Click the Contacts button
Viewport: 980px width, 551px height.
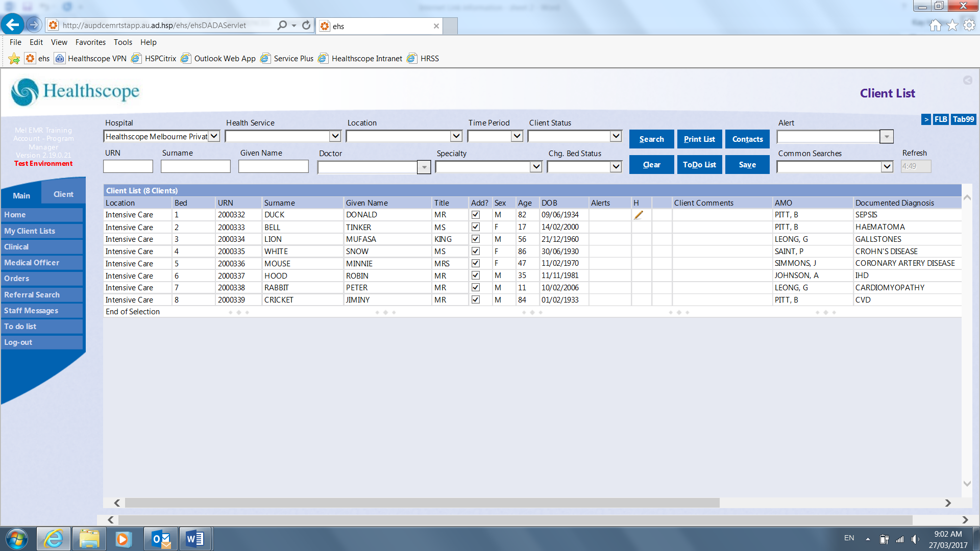click(747, 139)
